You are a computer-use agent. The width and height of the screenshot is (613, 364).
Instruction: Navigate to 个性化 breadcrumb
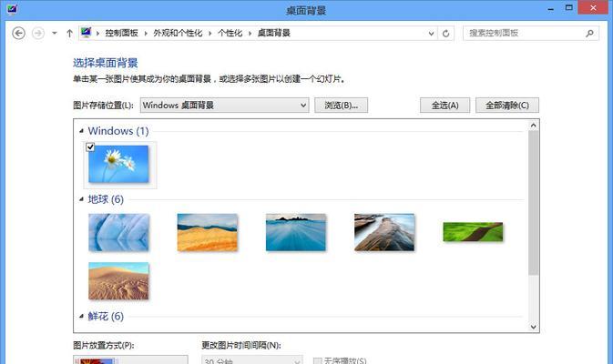coord(230,33)
